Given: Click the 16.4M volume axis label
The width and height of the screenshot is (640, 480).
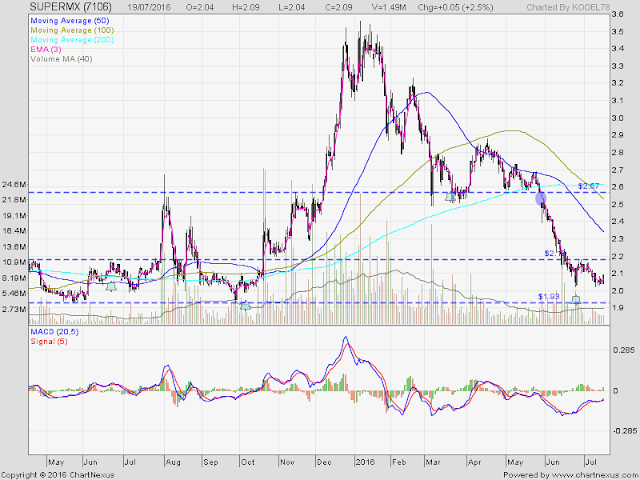Looking at the screenshot, I should click(14, 231).
